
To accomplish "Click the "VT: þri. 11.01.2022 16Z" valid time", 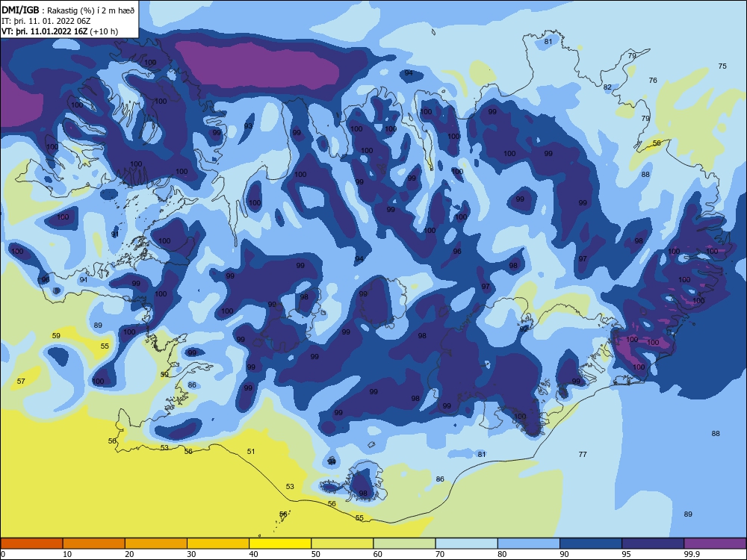I will coord(45,31).
